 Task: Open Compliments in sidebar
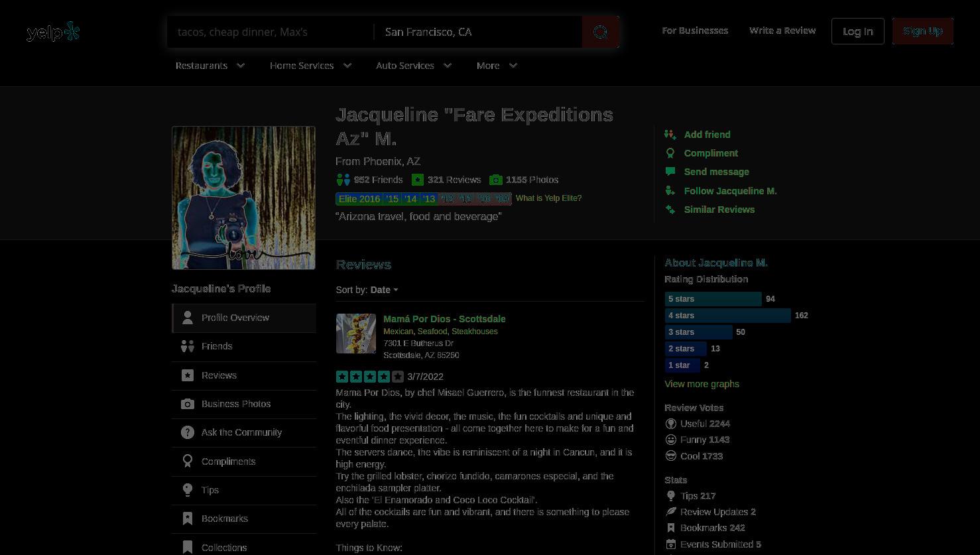244,462
